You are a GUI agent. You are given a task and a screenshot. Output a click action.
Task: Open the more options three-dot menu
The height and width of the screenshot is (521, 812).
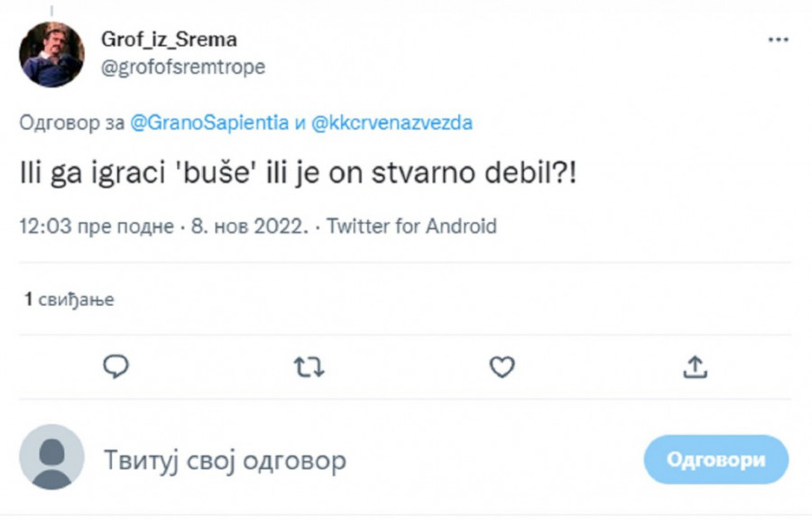(x=778, y=41)
